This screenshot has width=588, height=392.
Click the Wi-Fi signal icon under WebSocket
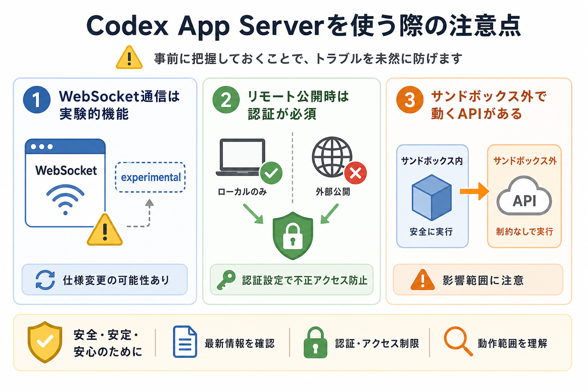(65, 199)
